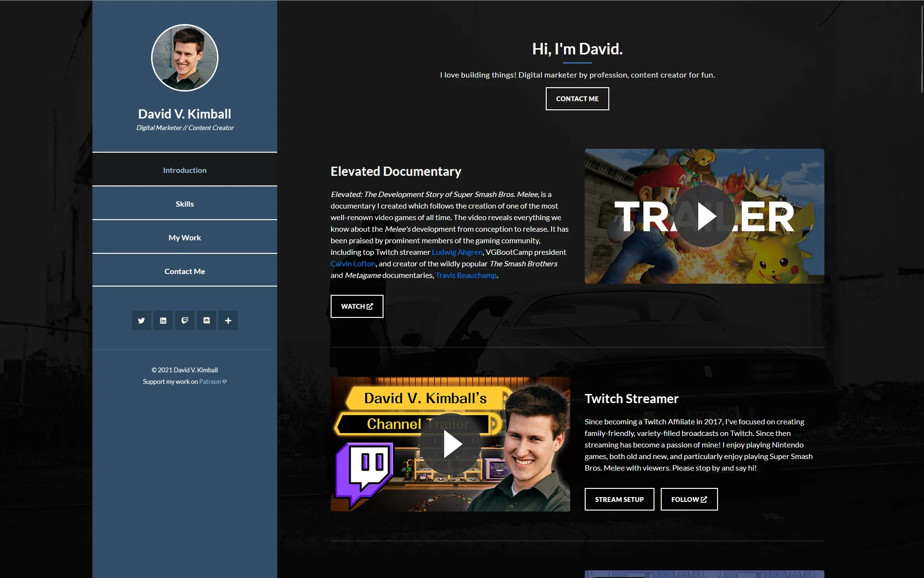Click the CONTACT ME button
The image size is (924, 578).
(577, 98)
